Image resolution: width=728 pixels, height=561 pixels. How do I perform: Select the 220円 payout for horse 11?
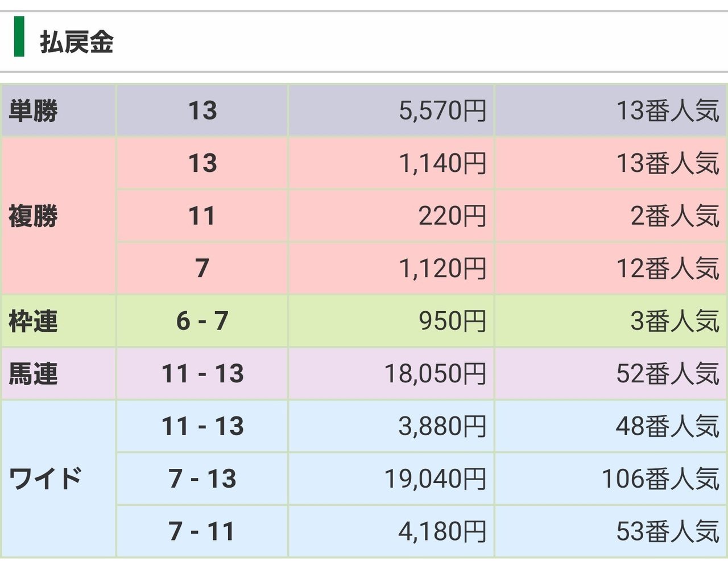[x=453, y=216]
